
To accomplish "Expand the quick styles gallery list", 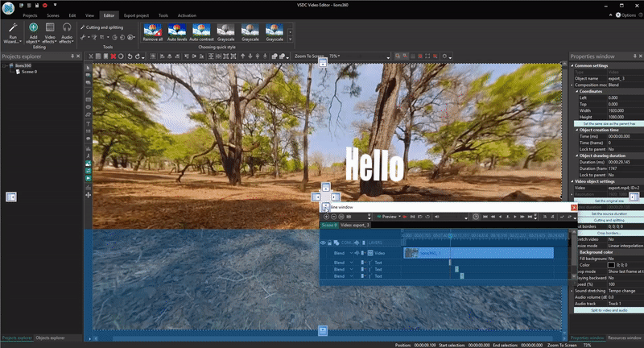I will click(x=290, y=39).
